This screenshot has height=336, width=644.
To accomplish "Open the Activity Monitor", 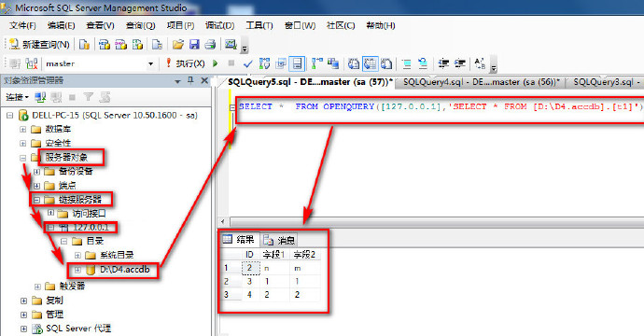I will pyautogui.click(x=231, y=45).
